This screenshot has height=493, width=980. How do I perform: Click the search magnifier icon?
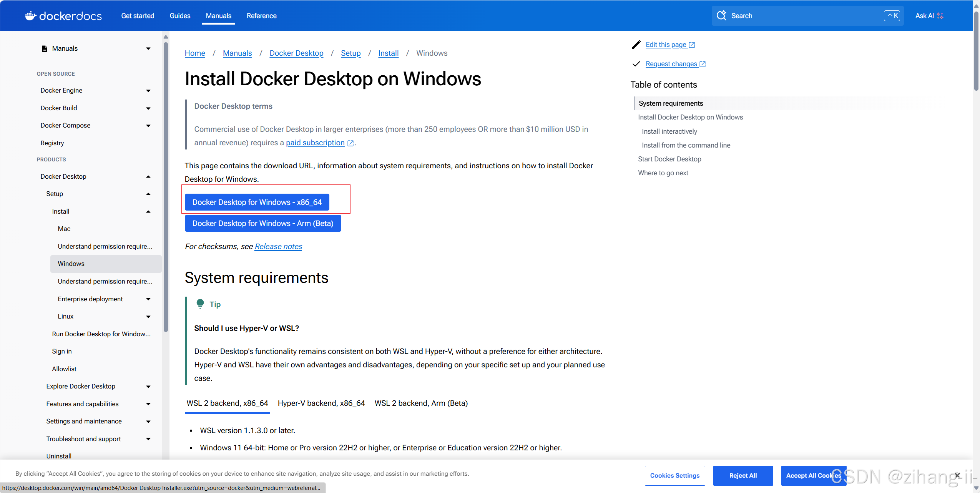tap(721, 15)
